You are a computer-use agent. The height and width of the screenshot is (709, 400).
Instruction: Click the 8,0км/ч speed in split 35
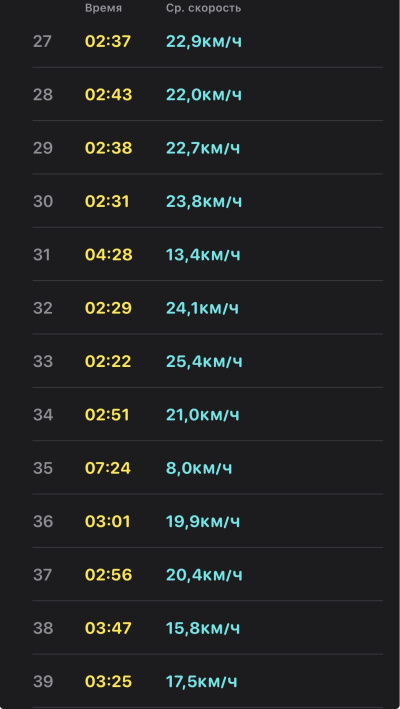[x=199, y=468]
